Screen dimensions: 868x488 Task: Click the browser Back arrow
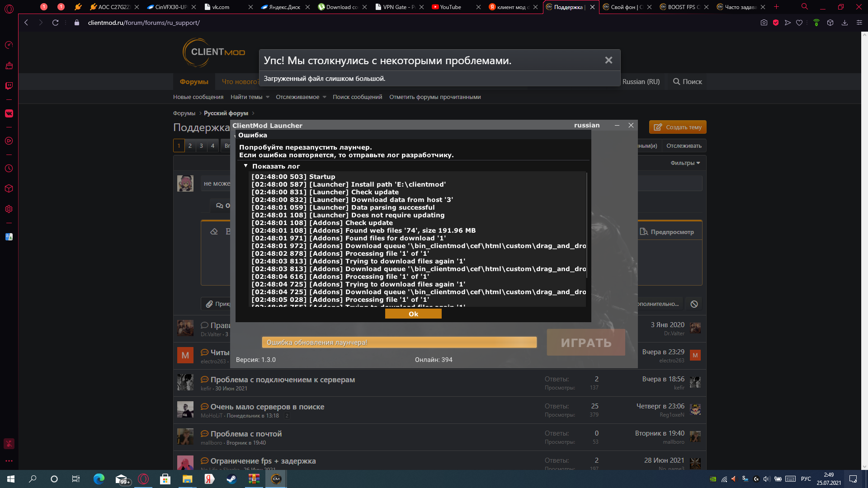tap(26, 23)
